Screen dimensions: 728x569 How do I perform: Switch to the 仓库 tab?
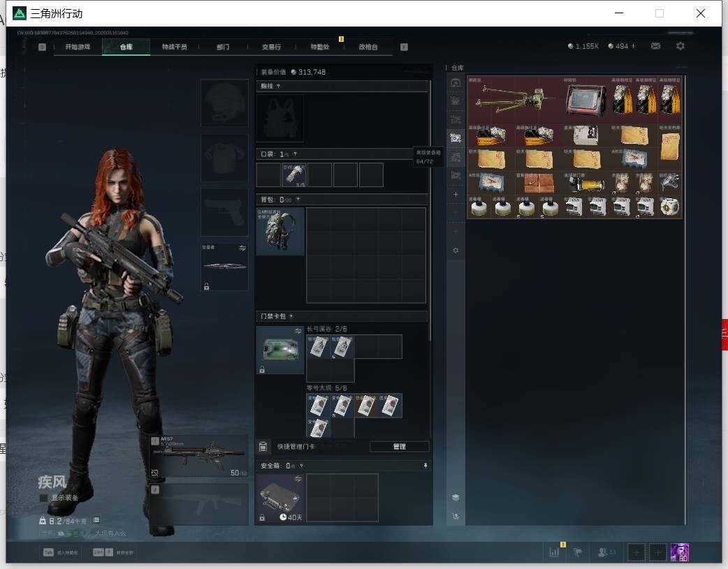126,47
